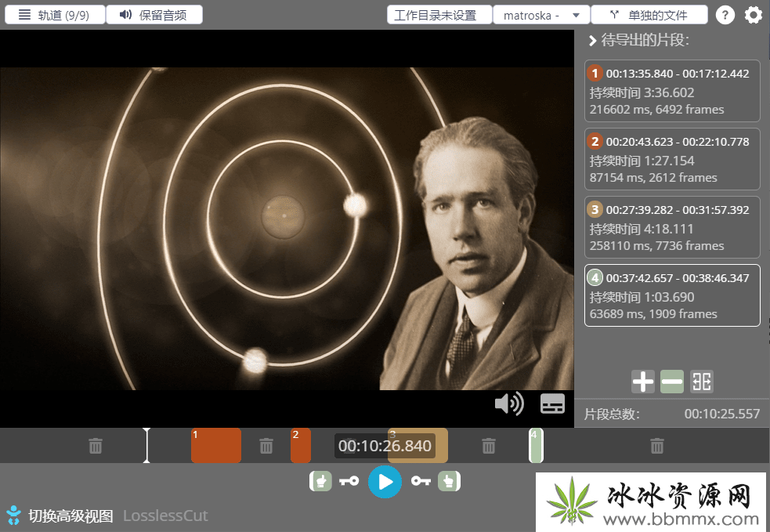The height and width of the screenshot is (532, 770).
Task: Collapse the segments to export (待导出的片段) panel
Action: 593,41
